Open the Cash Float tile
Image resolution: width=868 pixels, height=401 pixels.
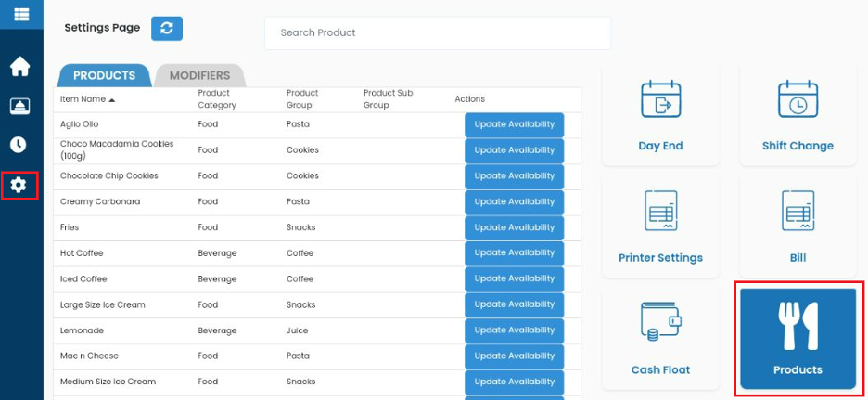660,339
